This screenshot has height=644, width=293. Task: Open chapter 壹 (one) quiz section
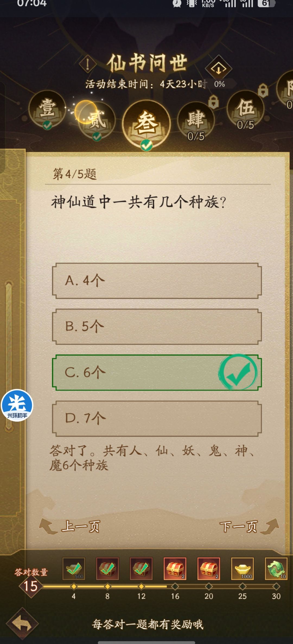pos(47,114)
